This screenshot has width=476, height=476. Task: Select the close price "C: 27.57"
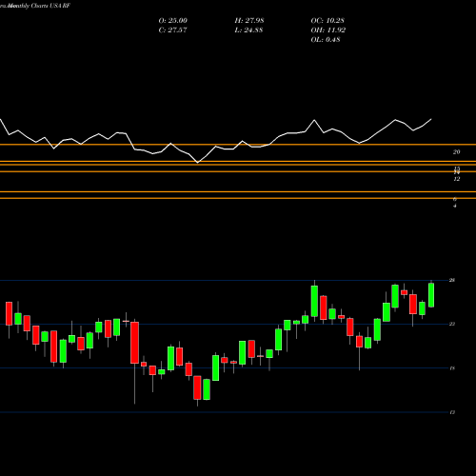[x=172, y=30]
